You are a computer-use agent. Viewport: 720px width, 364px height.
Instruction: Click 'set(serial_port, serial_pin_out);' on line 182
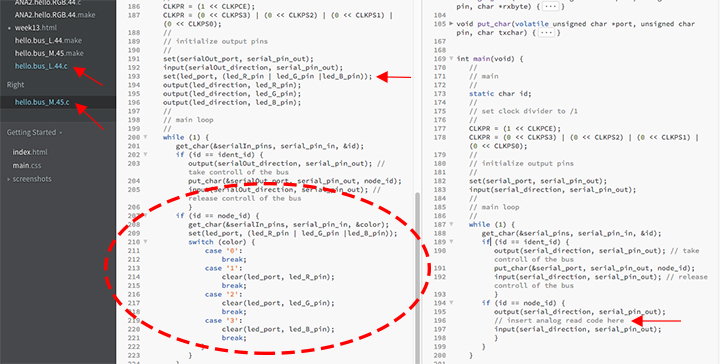coord(538,181)
